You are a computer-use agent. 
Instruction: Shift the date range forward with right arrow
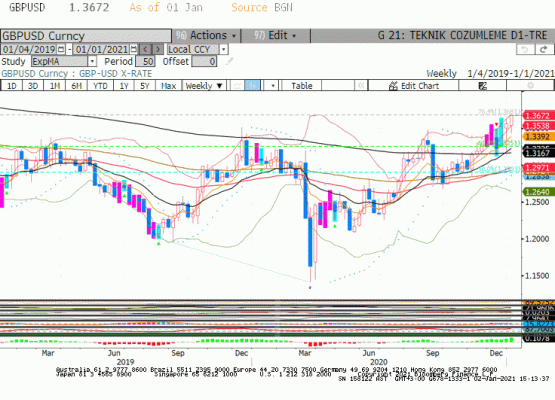point(158,49)
